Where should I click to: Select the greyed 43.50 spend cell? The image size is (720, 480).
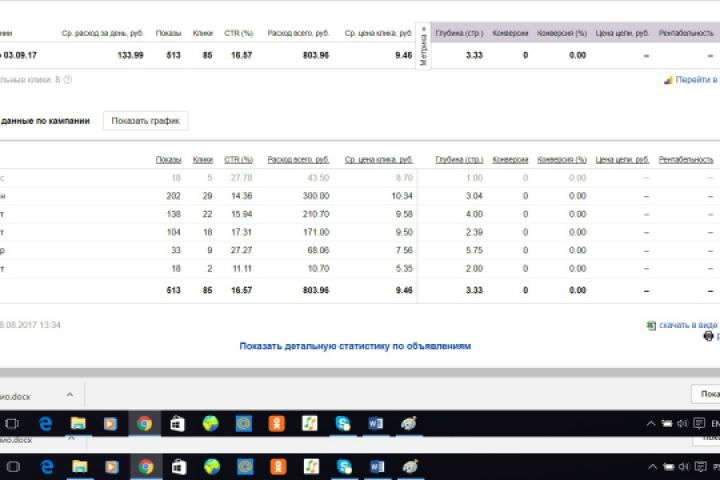point(318,178)
